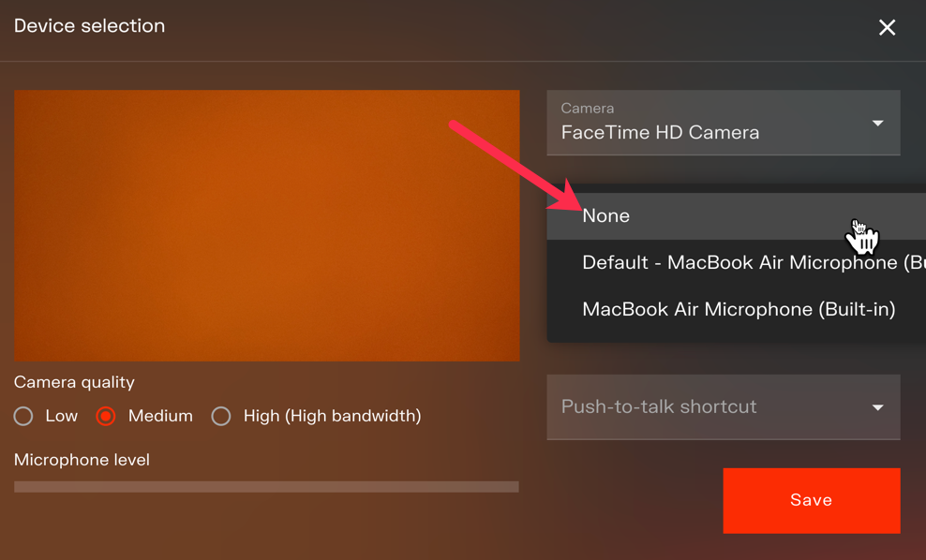This screenshot has height=560, width=926.
Task: Close the Device selection dialog
Action: click(x=887, y=27)
